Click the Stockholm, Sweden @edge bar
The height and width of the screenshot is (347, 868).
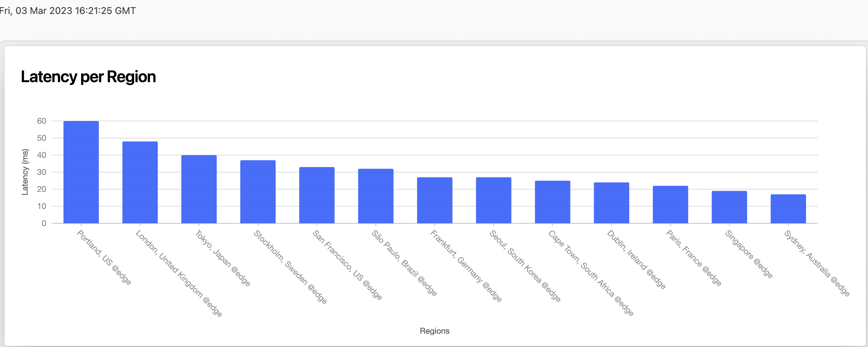[x=258, y=192]
